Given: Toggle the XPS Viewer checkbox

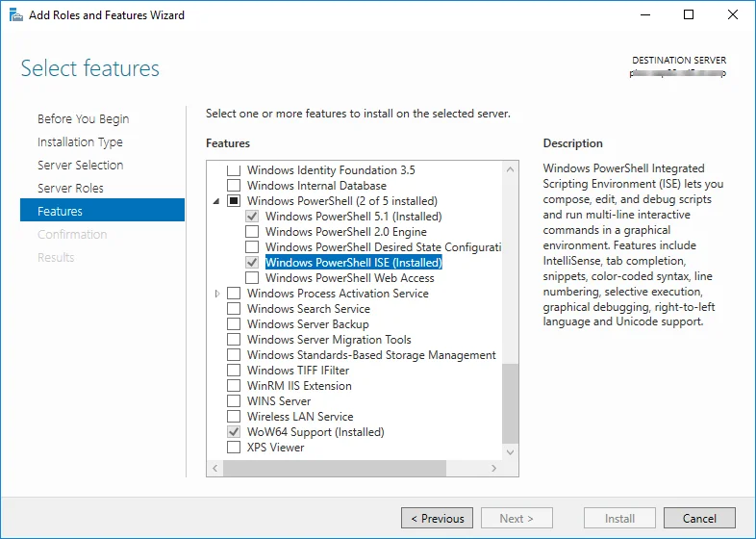Looking at the screenshot, I should click(234, 448).
